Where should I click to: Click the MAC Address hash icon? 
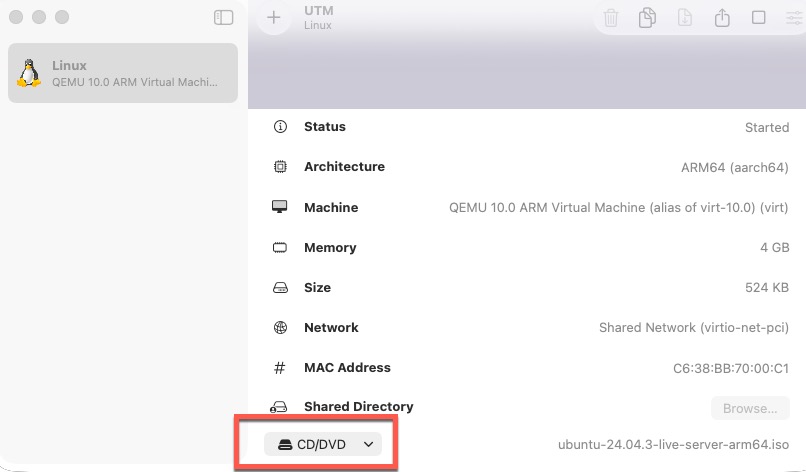[x=280, y=368]
